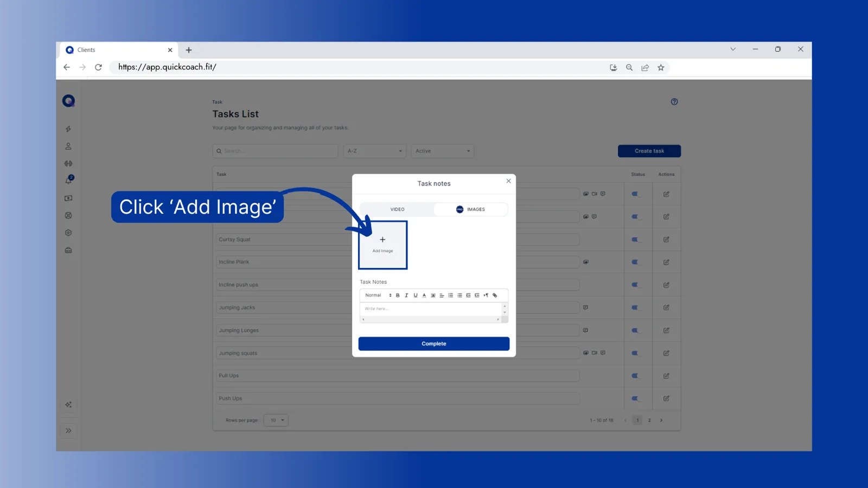Click the QuickCoach logo in the sidebar
868x488 pixels.
pyautogui.click(x=68, y=101)
